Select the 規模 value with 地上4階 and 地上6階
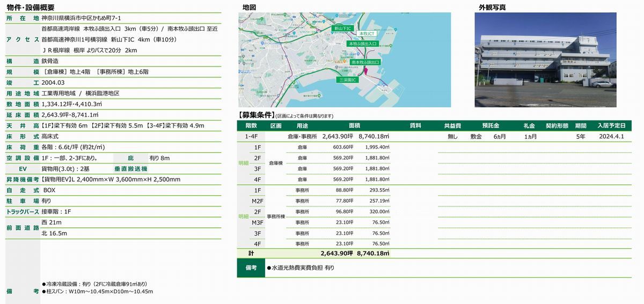Image resolution: width=644 pixels, height=304 pixels. (x=95, y=72)
